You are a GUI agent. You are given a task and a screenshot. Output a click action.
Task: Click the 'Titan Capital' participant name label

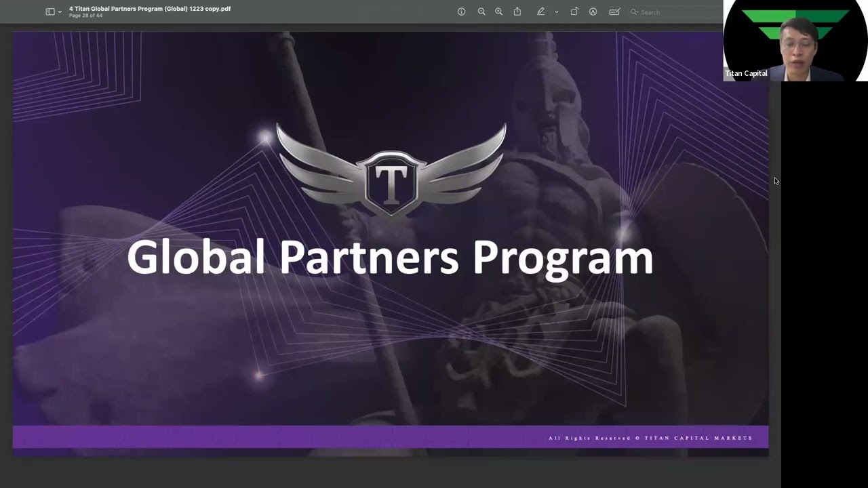pyautogui.click(x=746, y=73)
